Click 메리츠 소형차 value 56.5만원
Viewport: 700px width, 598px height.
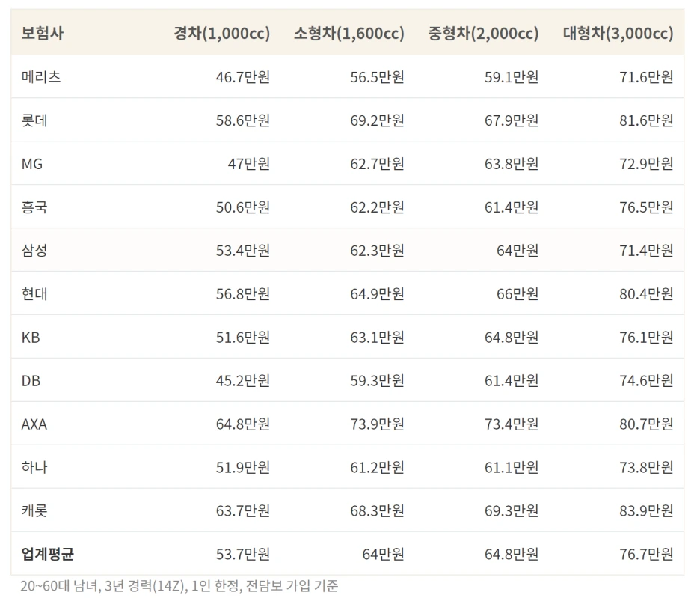(x=377, y=77)
